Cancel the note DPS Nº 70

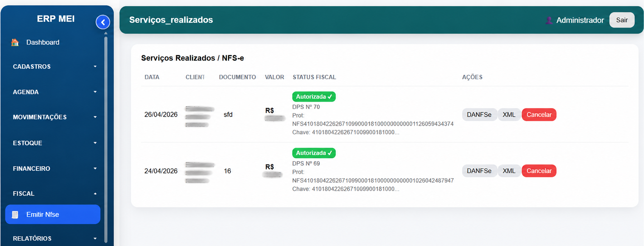click(x=539, y=115)
